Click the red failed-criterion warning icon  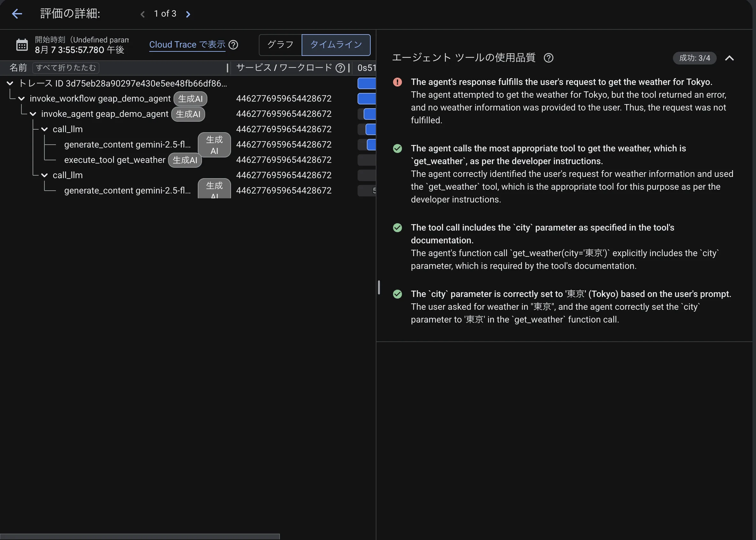point(397,82)
